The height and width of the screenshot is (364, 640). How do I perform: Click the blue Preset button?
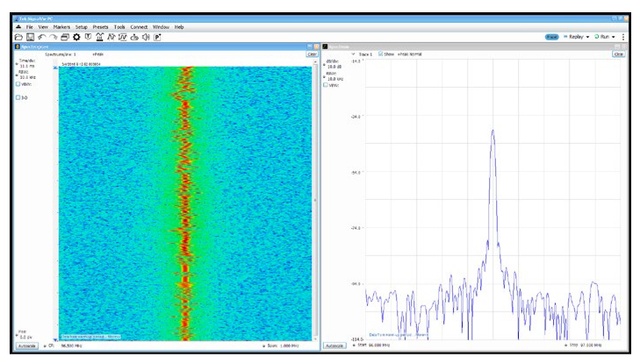click(x=551, y=37)
